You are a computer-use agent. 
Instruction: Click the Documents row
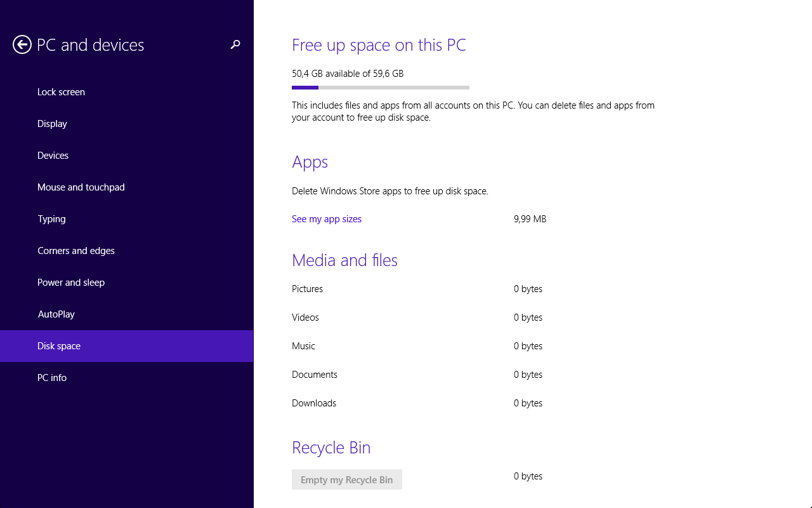tap(417, 375)
